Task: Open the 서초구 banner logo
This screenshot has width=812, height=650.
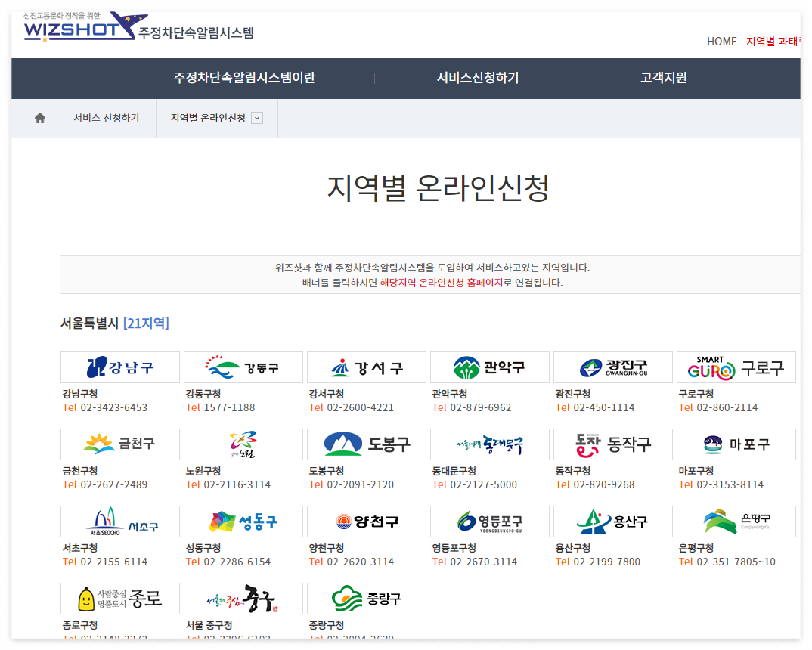Action: tap(120, 522)
